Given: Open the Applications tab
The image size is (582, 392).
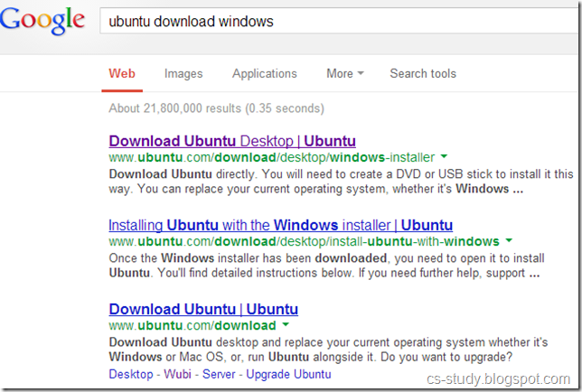Looking at the screenshot, I should click(265, 74).
